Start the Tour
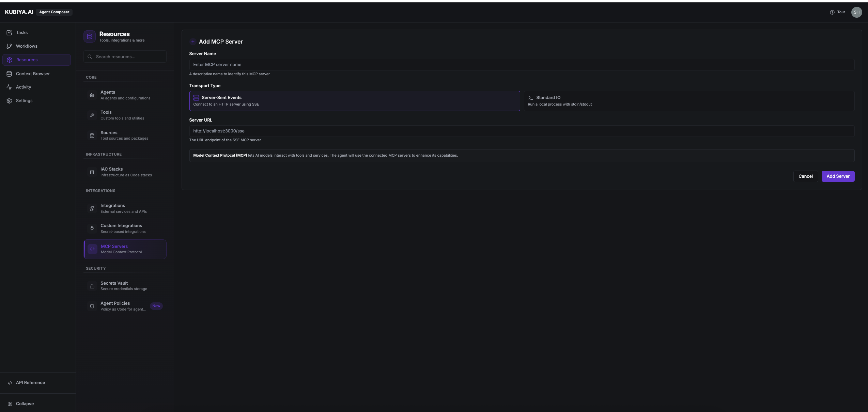Screen dimensions: 868x412 coord(838,12)
